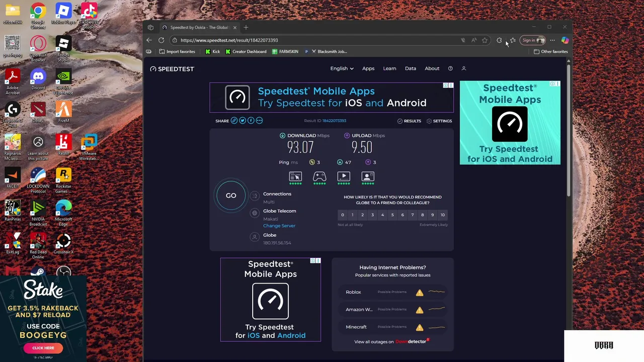Screen dimensions: 644x362
Task: Open FARMSKIN bookmark
Action: click(285, 52)
